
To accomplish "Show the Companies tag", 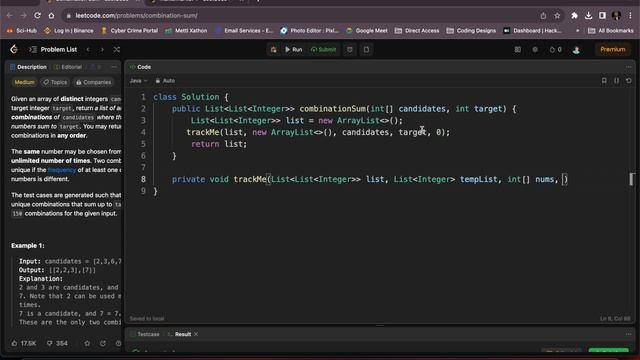I will point(93,82).
